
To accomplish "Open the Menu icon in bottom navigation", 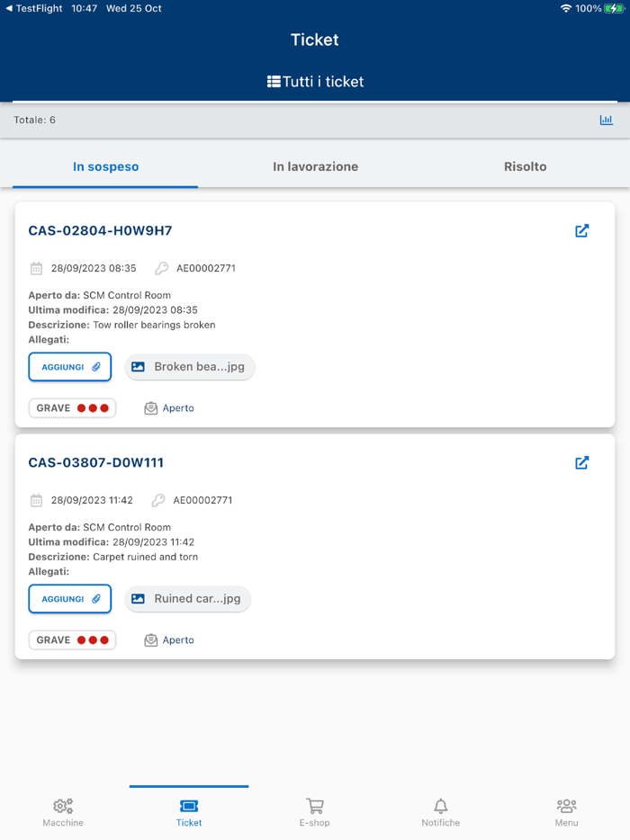I will pos(566,810).
